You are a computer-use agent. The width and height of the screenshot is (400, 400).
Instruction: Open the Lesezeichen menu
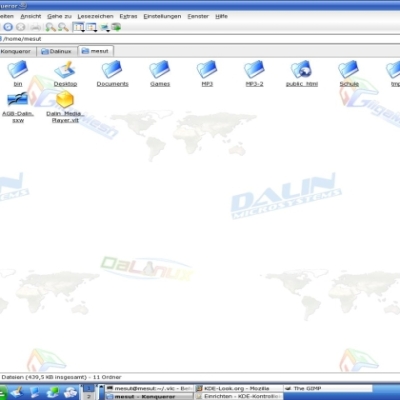pos(95,16)
